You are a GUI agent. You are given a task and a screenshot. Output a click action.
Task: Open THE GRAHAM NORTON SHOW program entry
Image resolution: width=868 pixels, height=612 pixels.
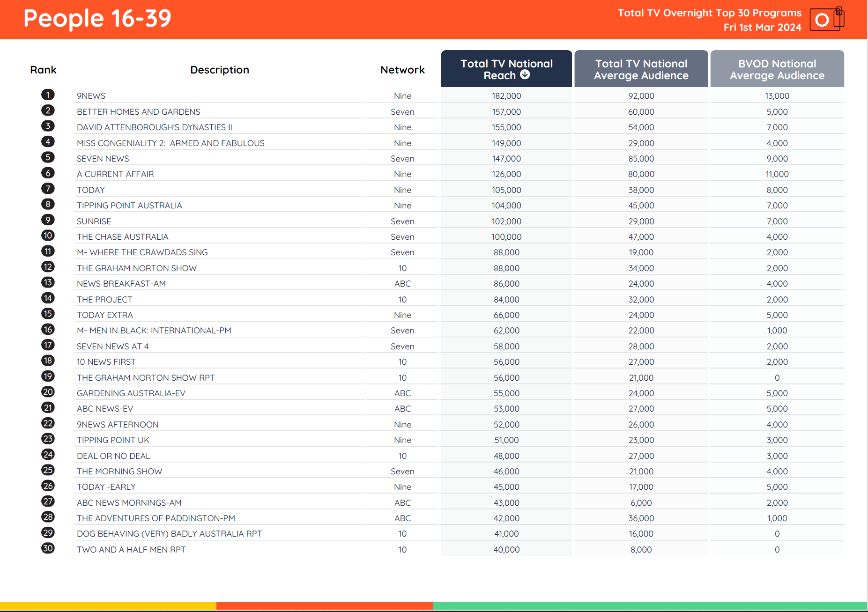coord(137,268)
